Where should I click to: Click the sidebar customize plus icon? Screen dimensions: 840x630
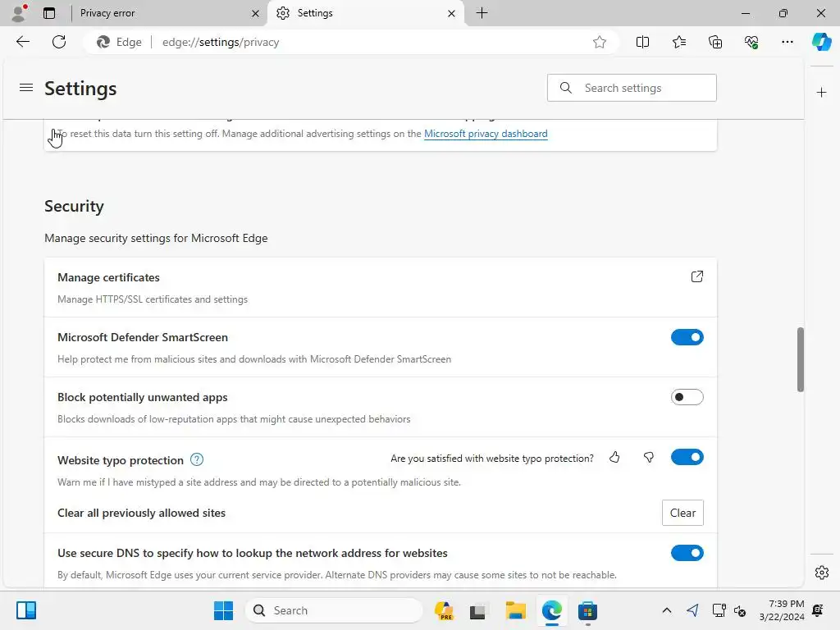click(x=821, y=93)
